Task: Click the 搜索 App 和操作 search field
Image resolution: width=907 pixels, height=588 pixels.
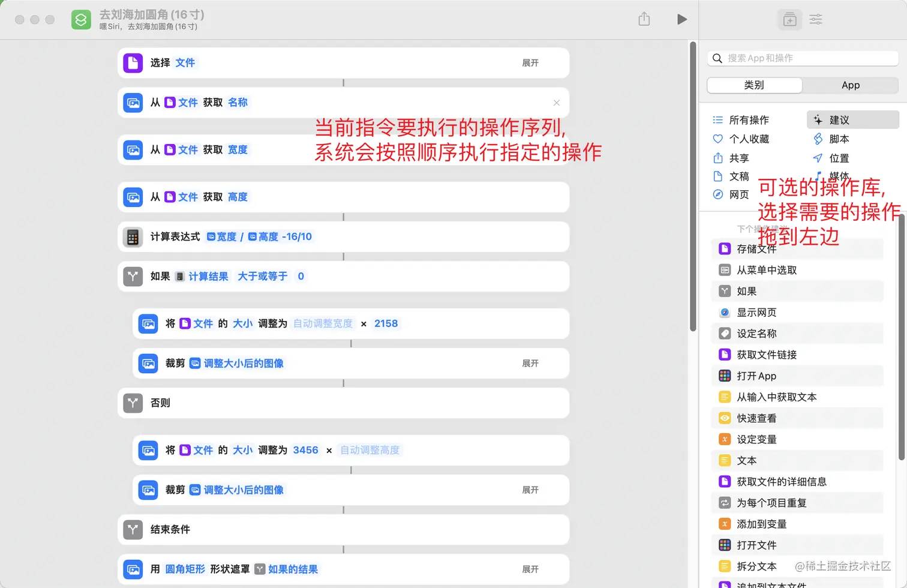Action: point(802,58)
